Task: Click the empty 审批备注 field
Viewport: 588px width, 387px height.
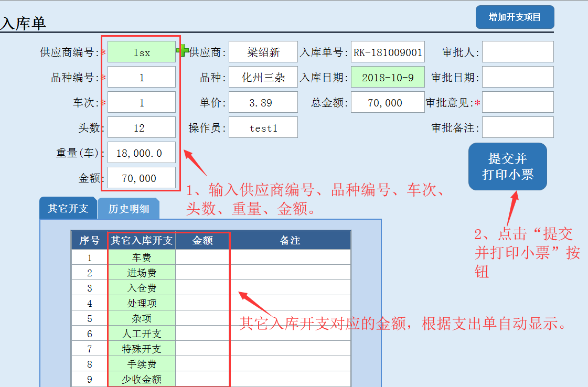Action: click(x=518, y=127)
